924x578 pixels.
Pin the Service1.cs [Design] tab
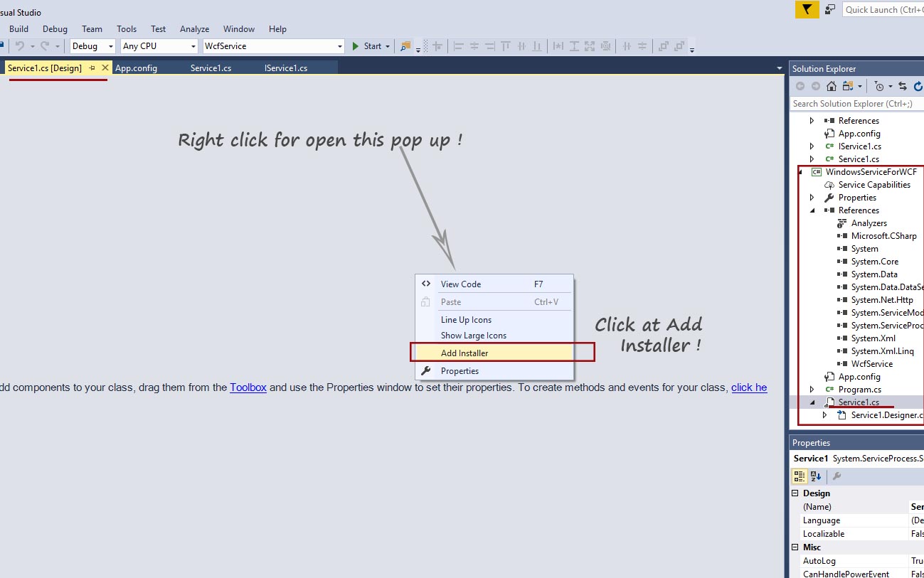(x=92, y=68)
